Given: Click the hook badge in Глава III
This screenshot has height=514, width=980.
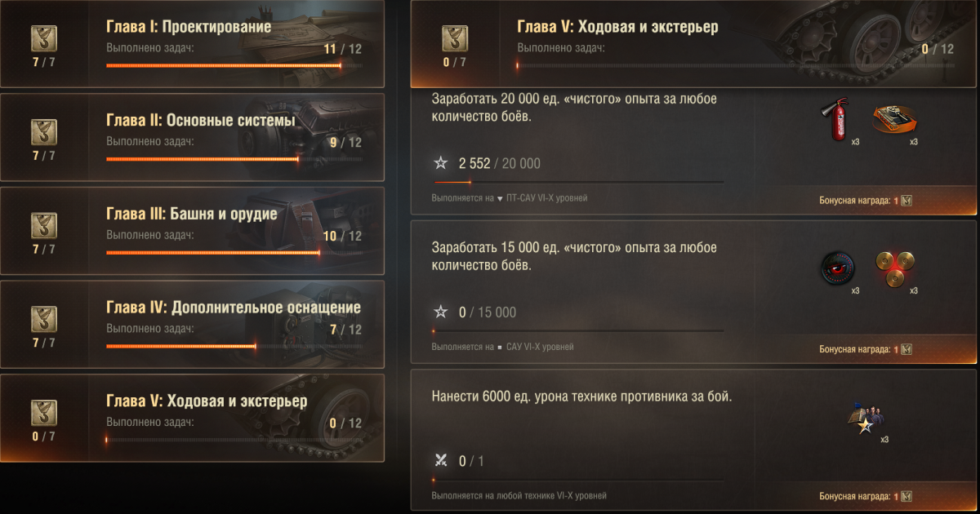Looking at the screenshot, I should (x=43, y=225).
